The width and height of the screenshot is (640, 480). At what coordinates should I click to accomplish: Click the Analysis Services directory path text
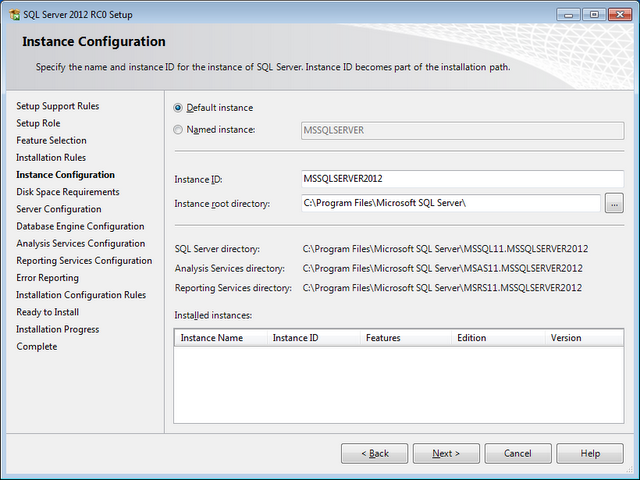(442, 269)
